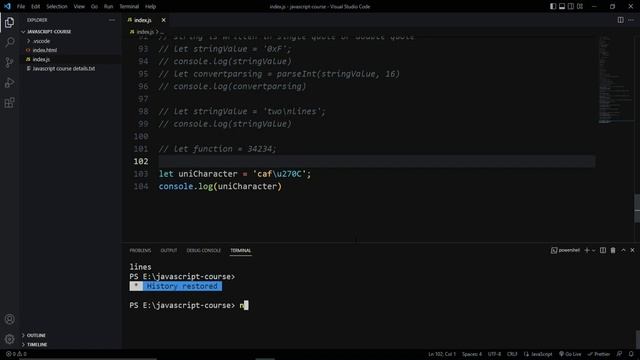Select the index.js editor tab
640x360 pixels.
click(x=142, y=20)
